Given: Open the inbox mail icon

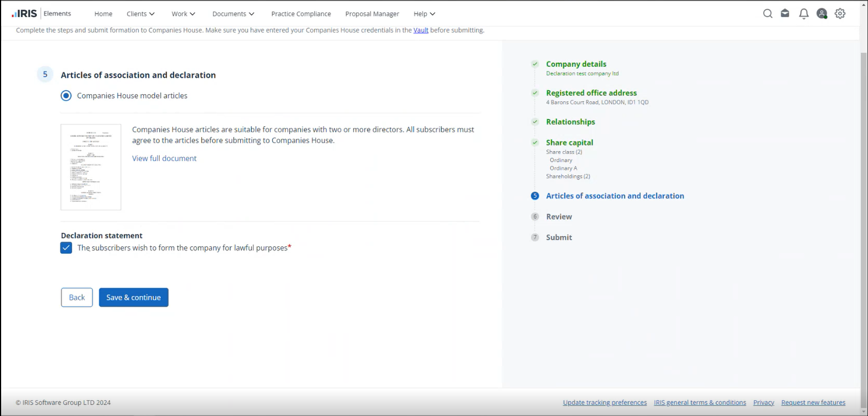Looking at the screenshot, I should [785, 14].
